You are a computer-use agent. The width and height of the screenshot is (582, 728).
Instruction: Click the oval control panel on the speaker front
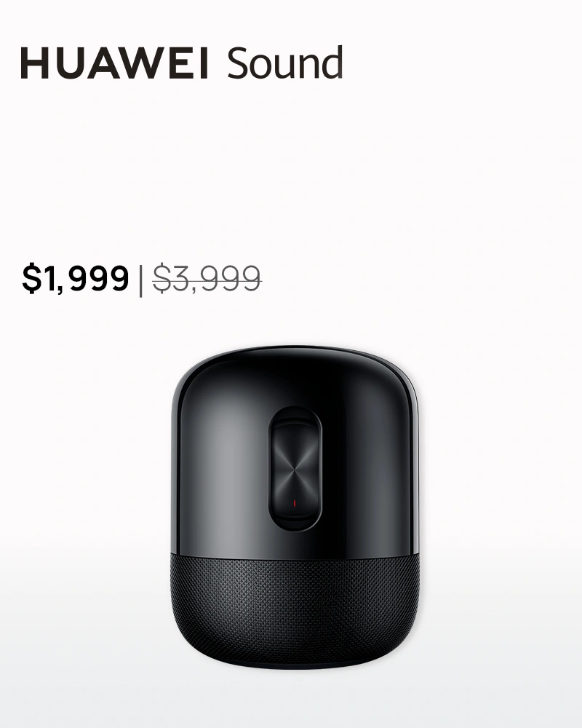(295, 468)
